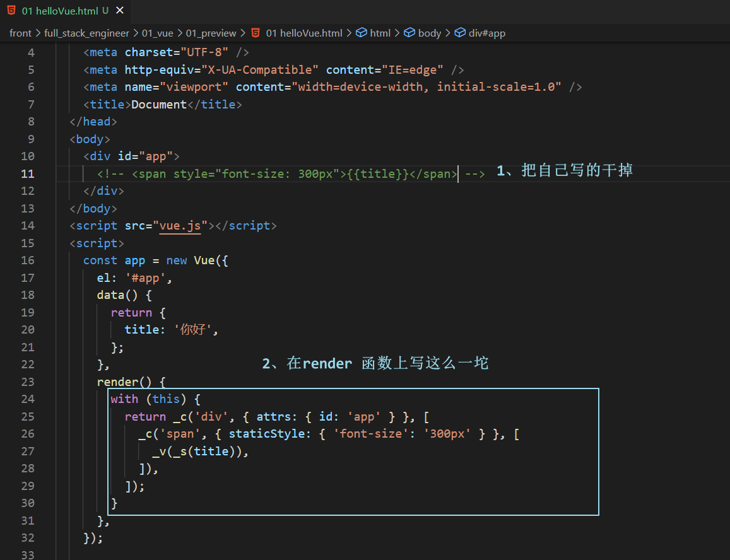Open the 'front' breadcrumb folder

point(20,33)
